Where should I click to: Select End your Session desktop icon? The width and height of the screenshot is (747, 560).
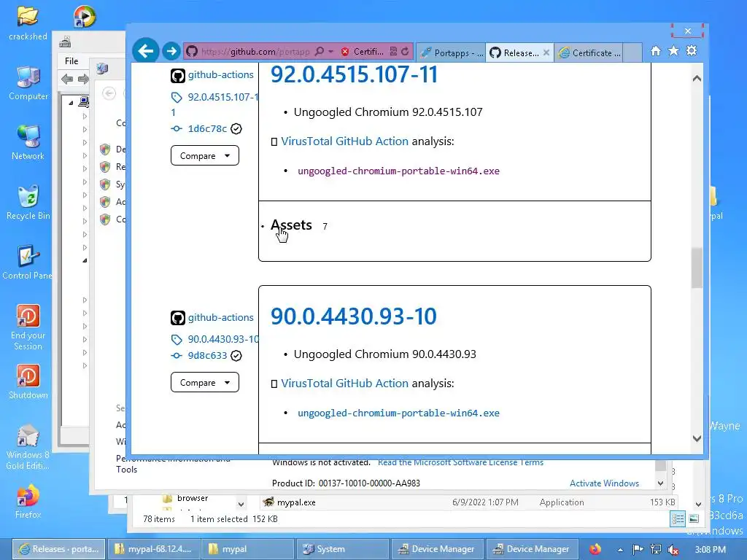click(x=28, y=327)
